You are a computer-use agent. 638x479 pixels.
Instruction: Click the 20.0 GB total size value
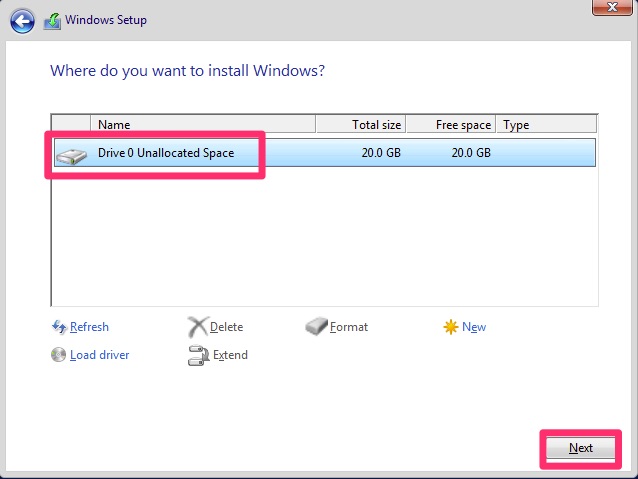coord(381,153)
